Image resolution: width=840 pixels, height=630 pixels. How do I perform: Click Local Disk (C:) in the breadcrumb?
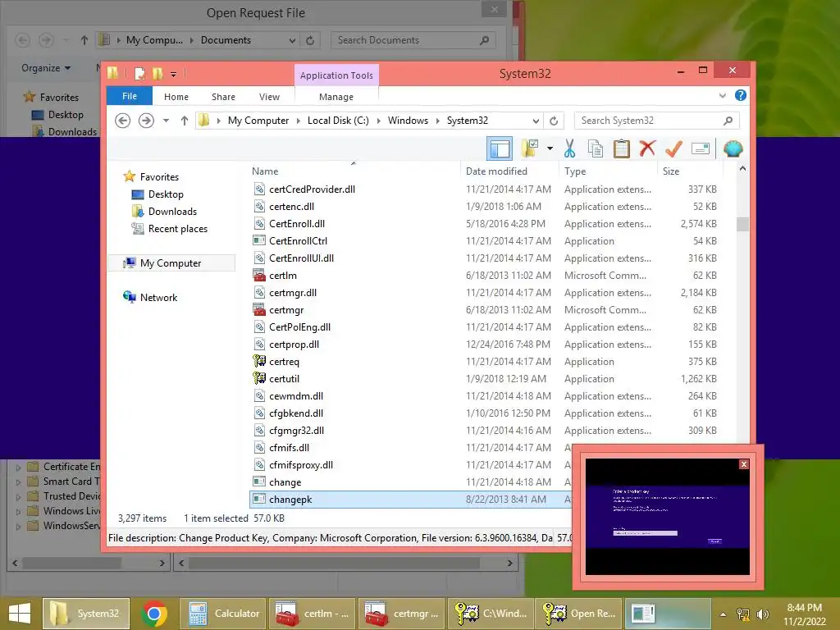pos(338,121)
